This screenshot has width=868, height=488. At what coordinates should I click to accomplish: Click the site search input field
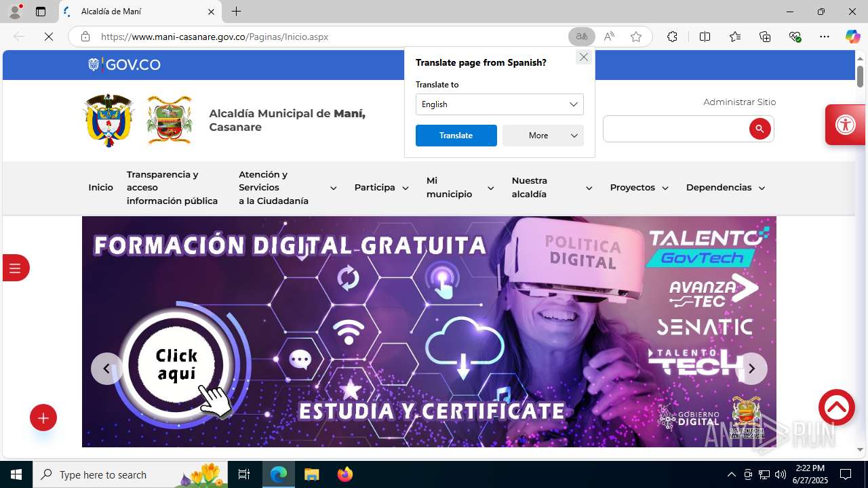pos(675,129)
